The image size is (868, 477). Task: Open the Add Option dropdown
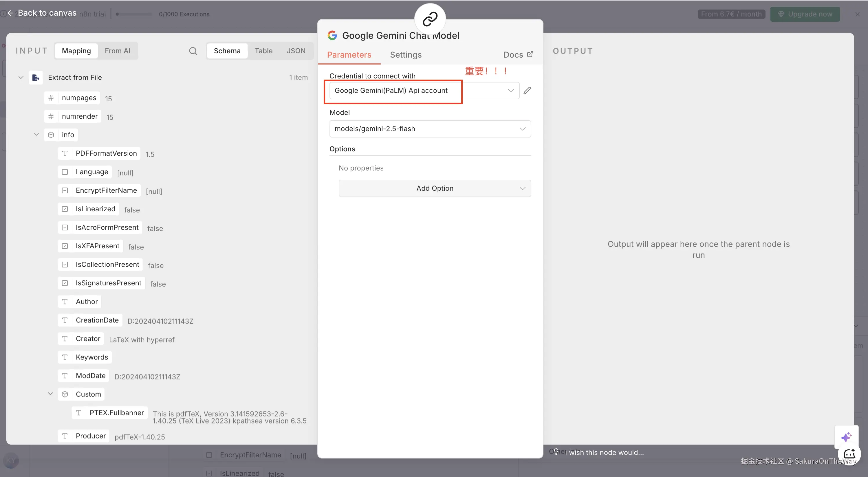tap(434, 188)
